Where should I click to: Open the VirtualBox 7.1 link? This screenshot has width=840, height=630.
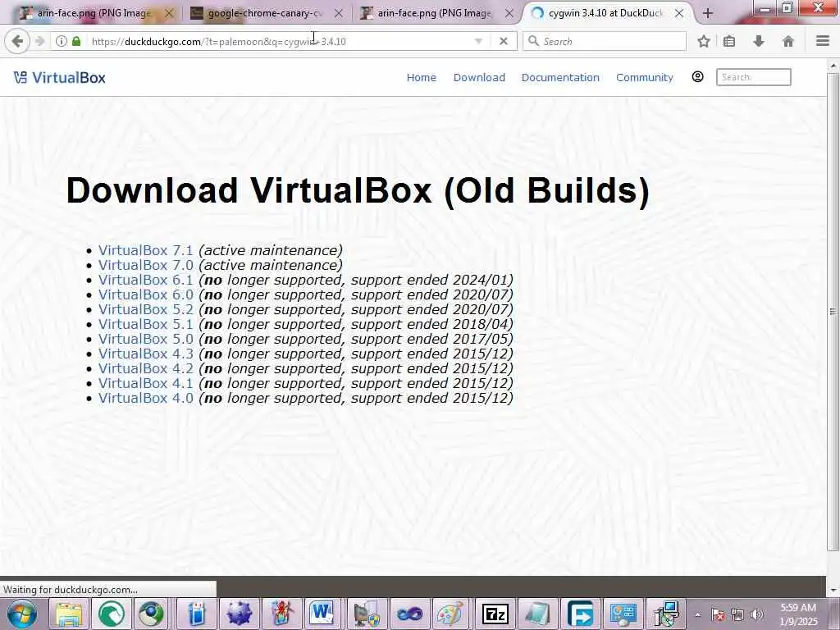(x=145, y=250)
